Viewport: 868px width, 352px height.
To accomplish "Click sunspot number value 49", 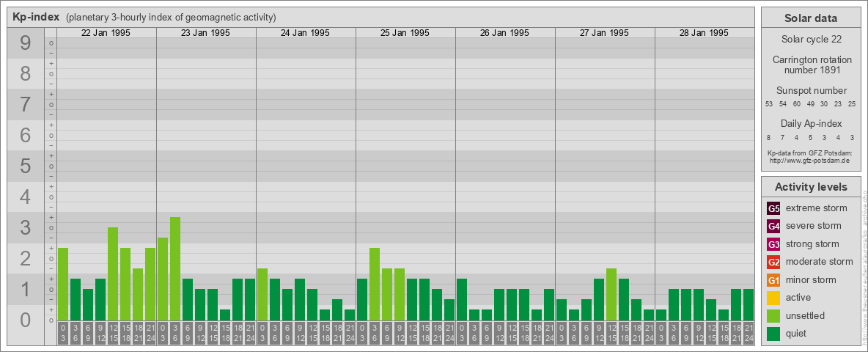I will [810, 104].
